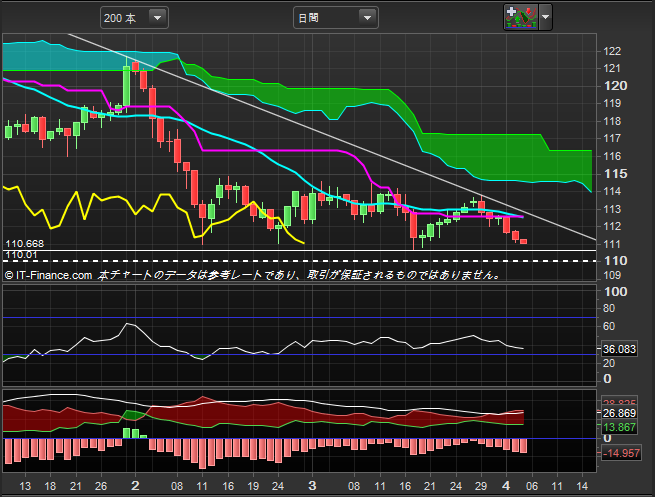Click the RSI value label 36.083

[x=619, y=349]
